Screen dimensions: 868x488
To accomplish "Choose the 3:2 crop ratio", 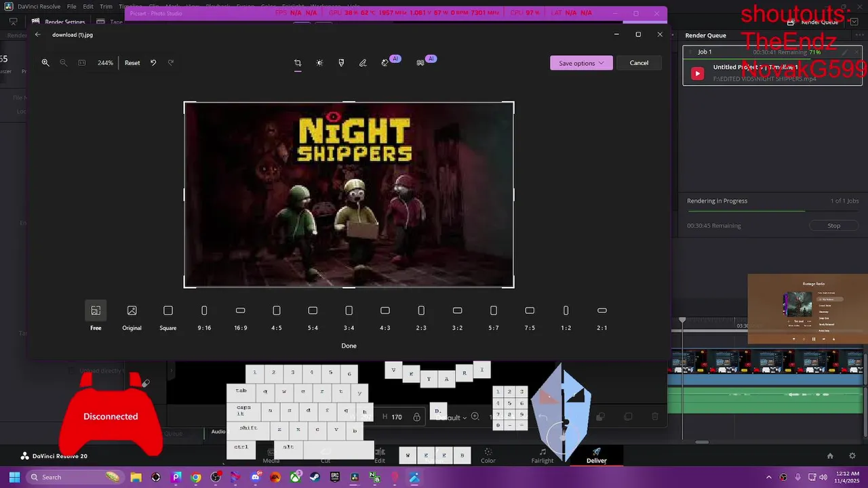I will (457, 317).
